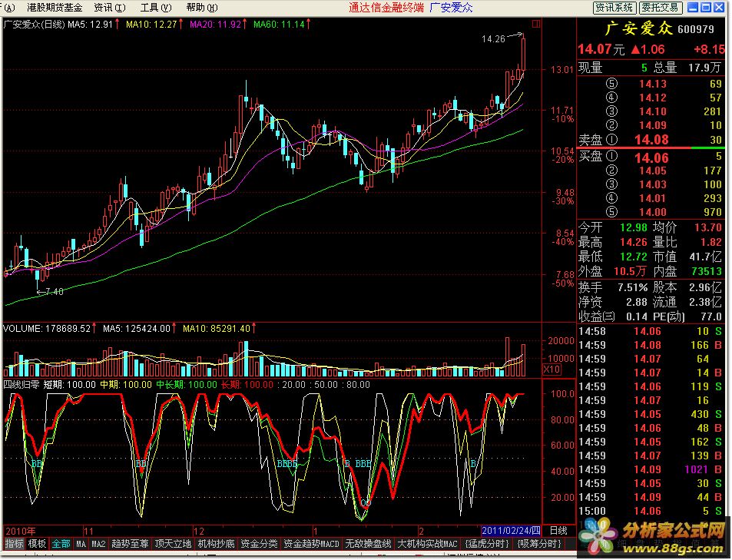Open the {猛虎分时} tab
The image size is (732, 560).
[x=486, y=544]
